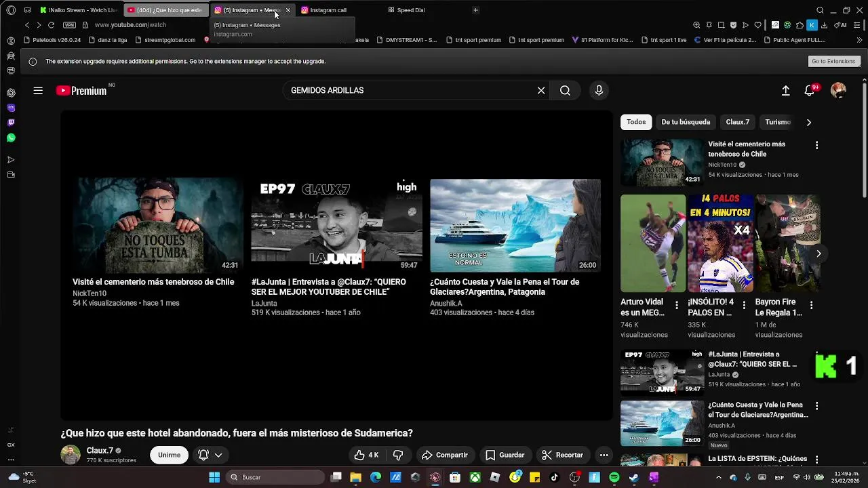
Task: Open the 'streamtpglobal.com' bookmark
Action: [165, 40]
